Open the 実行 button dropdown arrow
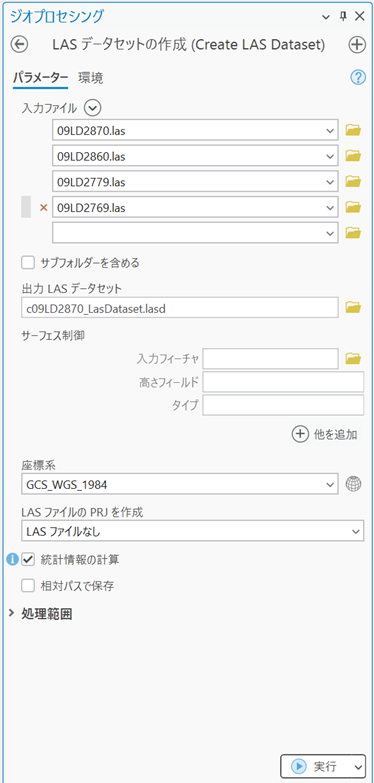This screenshot has height=783, width=374. [357, 767]
